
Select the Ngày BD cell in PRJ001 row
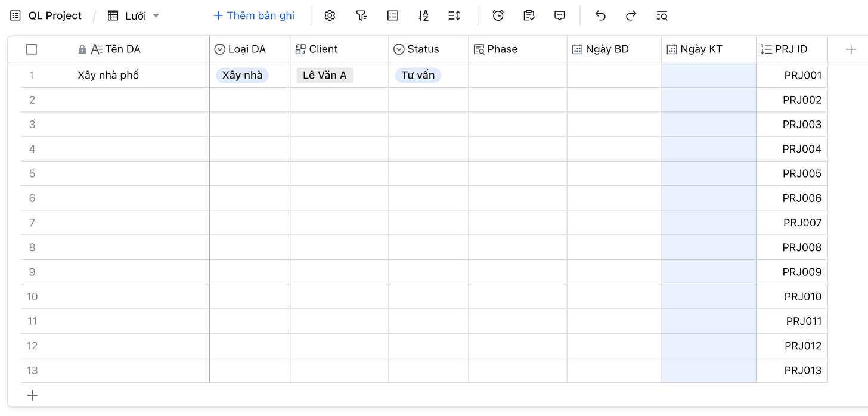coord(614,75)
